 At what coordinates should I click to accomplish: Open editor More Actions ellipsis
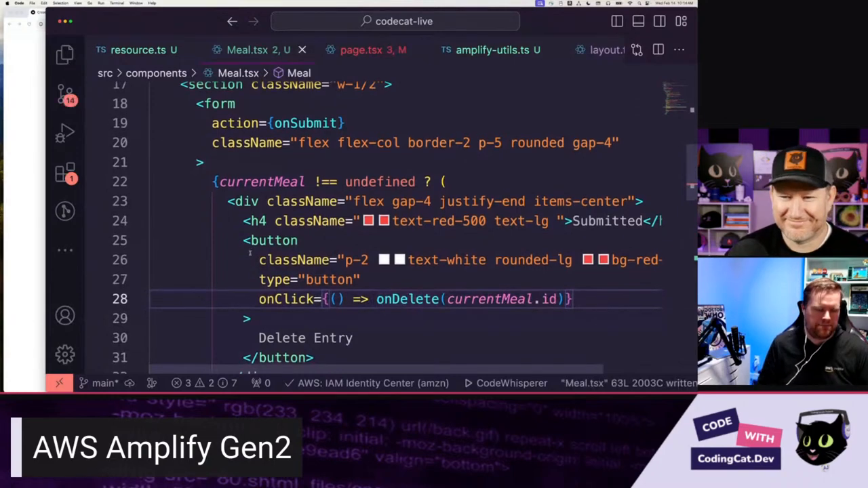[679, 49]
